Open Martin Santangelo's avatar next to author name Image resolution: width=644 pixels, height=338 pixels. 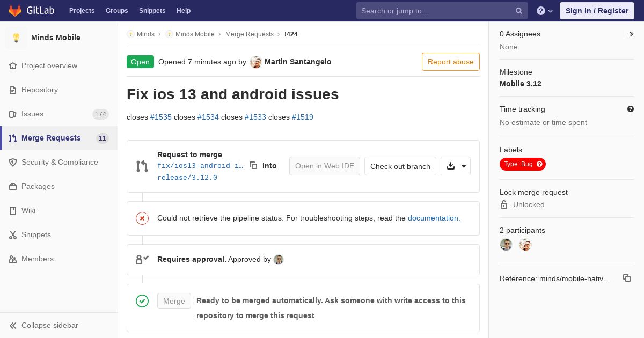click(256, 62)
